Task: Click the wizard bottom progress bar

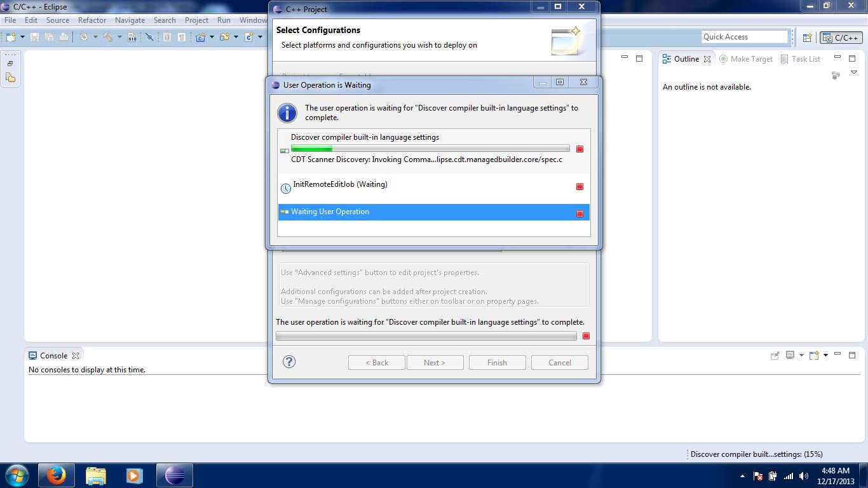Action: (x=426, y=336)
